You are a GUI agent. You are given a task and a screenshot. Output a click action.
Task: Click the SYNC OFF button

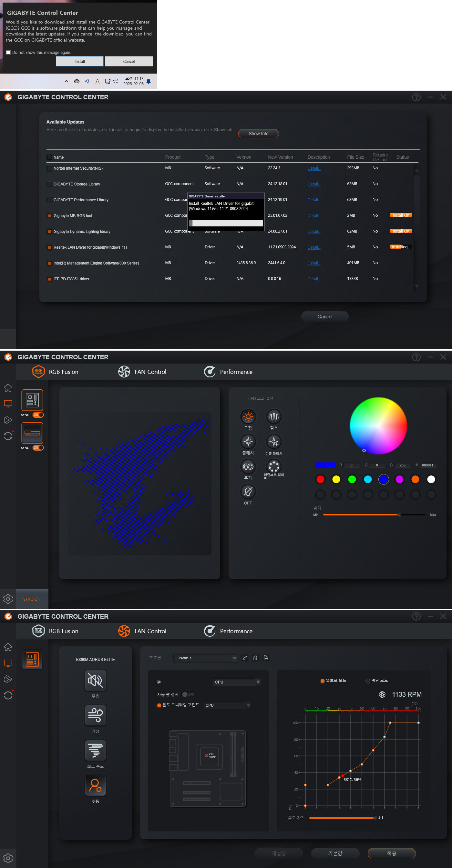pos(32,599)
